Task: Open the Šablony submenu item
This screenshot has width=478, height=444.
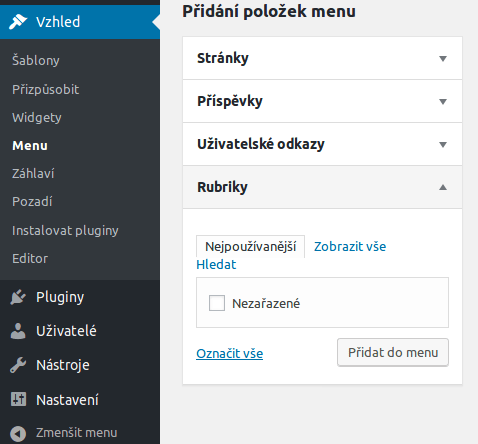Action: pos(36,60)
